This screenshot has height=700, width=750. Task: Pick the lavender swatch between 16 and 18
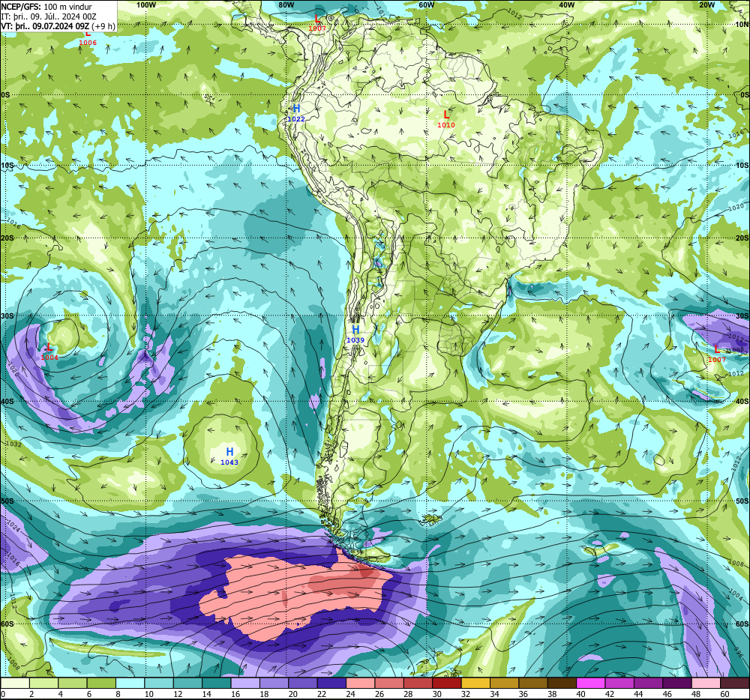pyautogui.click(x=245, y=684)
